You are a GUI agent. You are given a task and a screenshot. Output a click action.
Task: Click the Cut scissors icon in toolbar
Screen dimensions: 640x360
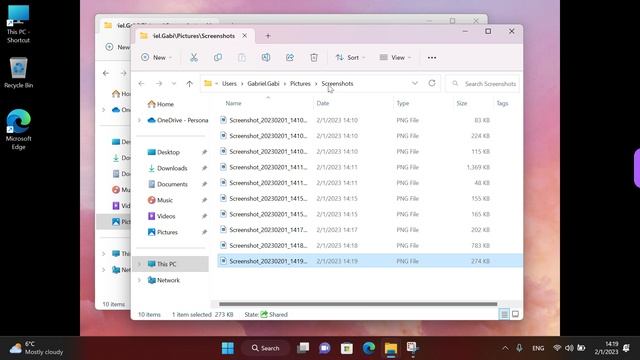click(x=194, y=58)
